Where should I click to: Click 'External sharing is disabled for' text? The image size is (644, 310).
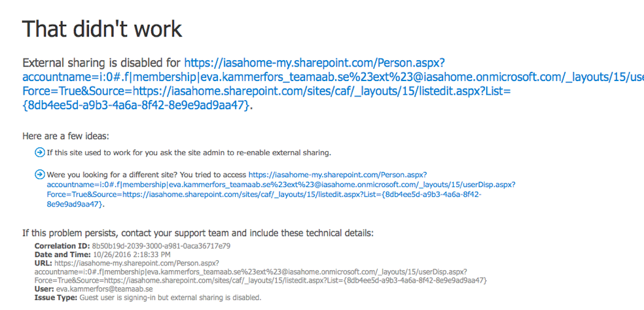click(x=101, y=63)
